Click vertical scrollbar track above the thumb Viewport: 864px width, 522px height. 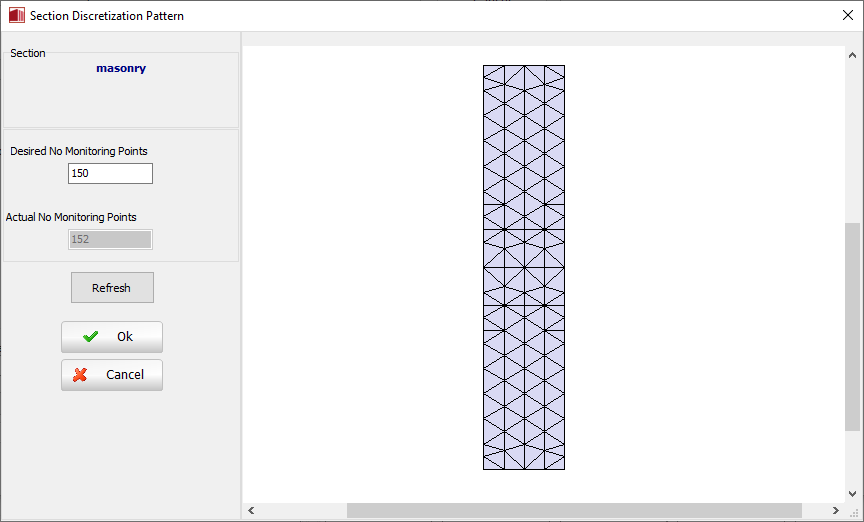852,140
